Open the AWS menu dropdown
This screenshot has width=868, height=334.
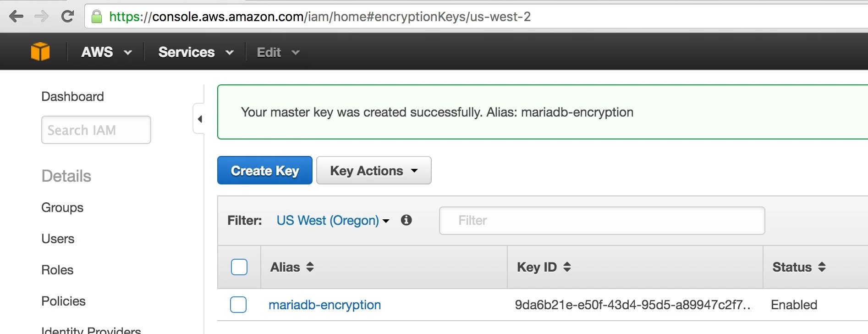click(106, 52)
